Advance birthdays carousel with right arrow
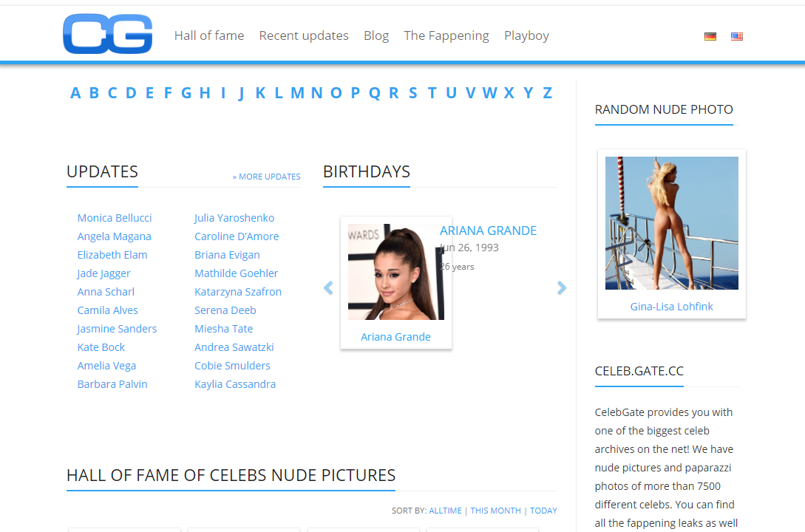Image resolution: width=805 pixels, height=532 pixels. tap(562, 288)
